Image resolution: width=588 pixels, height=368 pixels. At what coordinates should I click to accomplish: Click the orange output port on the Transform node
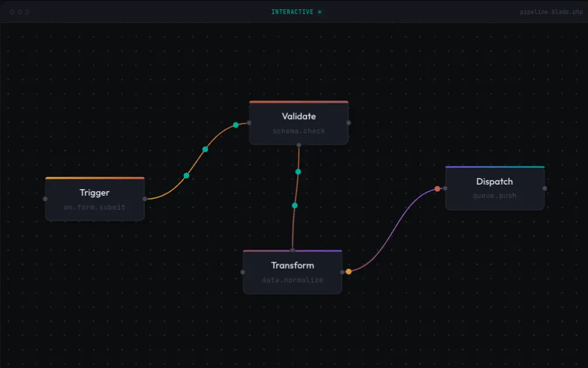(x=348, y=272)
